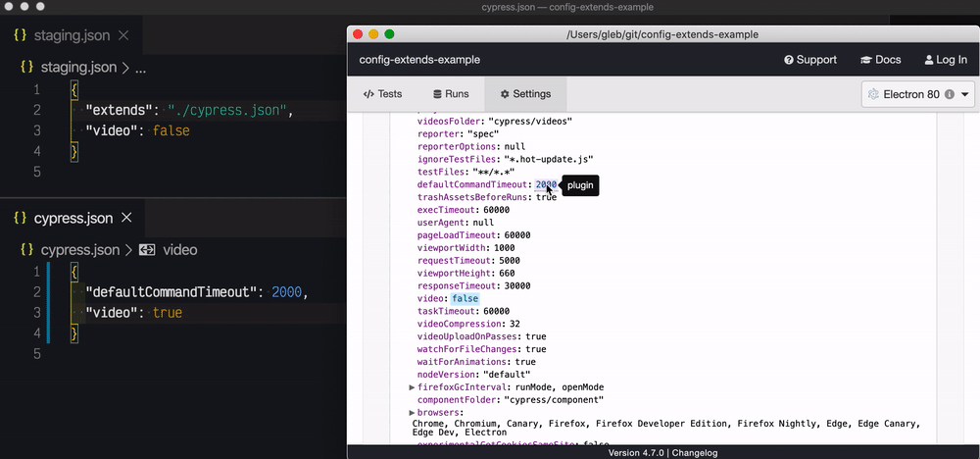Click Log In in Cypress header
Screen dimensions: 980x459
tap(946, 60)
